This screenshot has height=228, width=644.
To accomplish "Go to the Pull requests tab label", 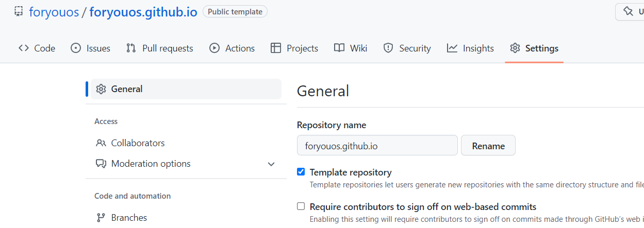I will click(168, 48).
